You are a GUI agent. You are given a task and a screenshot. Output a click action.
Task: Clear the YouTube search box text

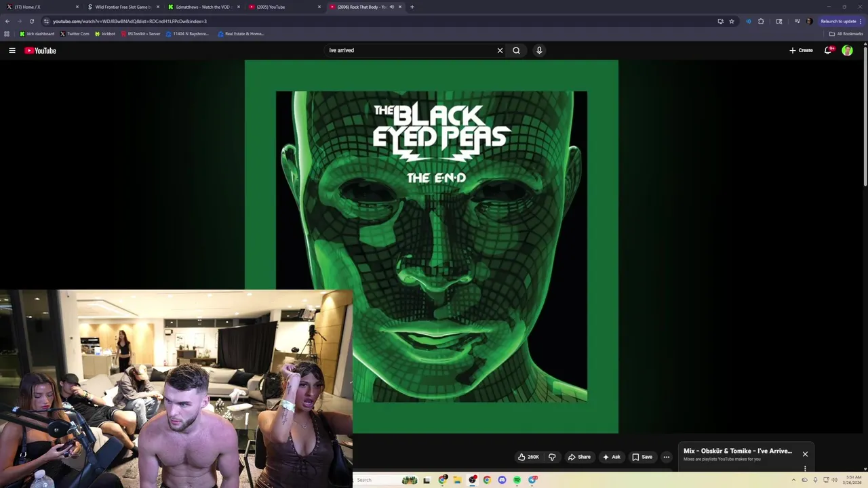click(500, 50)
